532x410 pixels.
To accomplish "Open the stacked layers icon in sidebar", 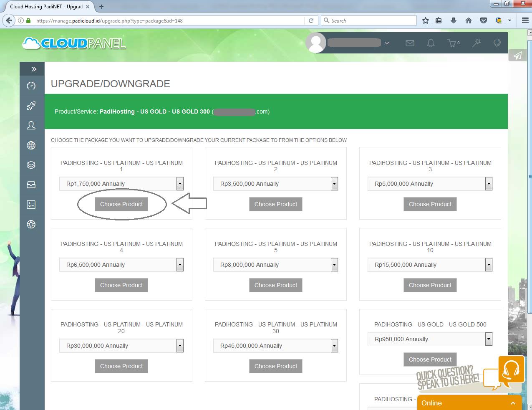I will click(31, 165).
